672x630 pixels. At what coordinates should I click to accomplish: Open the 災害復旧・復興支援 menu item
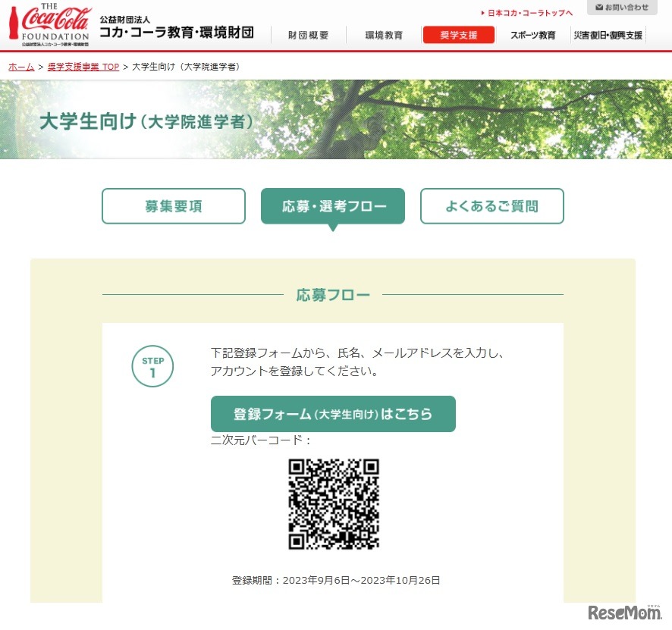click(x=608, y=35)
